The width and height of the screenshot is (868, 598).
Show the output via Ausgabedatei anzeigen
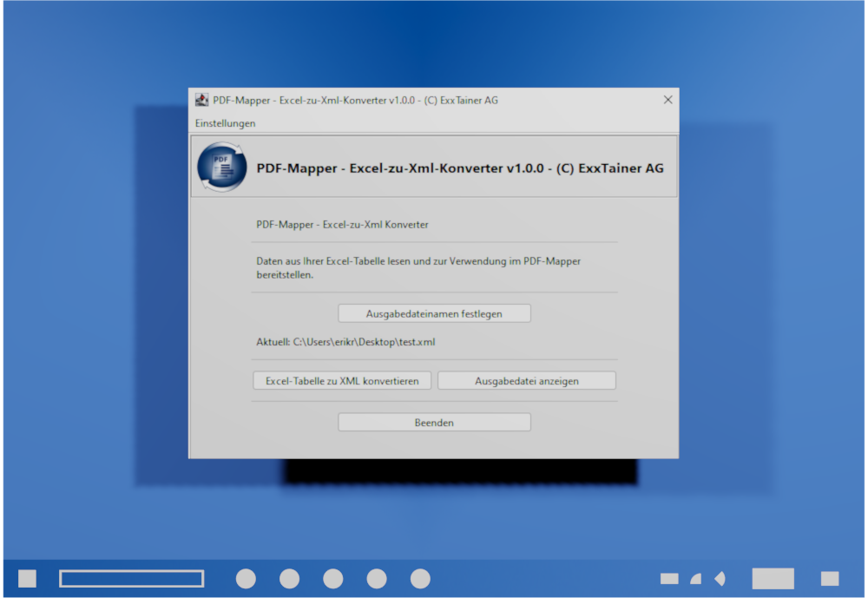click(x=527, y=380)
